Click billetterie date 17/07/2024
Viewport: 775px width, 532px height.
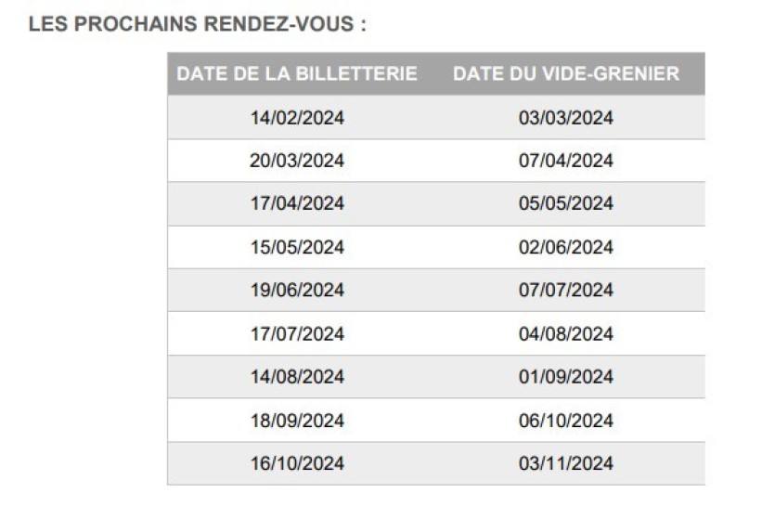(x=297, y=333)
